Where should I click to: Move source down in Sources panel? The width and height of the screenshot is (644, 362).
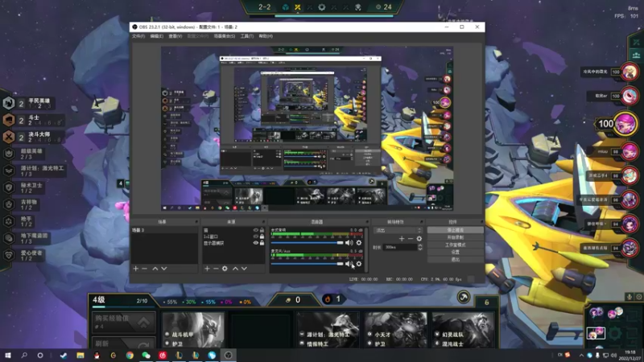click(x=244, y=269)
